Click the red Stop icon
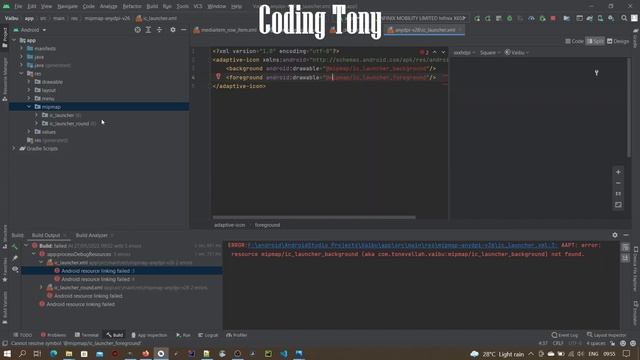The height and width of the screenshot is (360, 640). point(553,18)
